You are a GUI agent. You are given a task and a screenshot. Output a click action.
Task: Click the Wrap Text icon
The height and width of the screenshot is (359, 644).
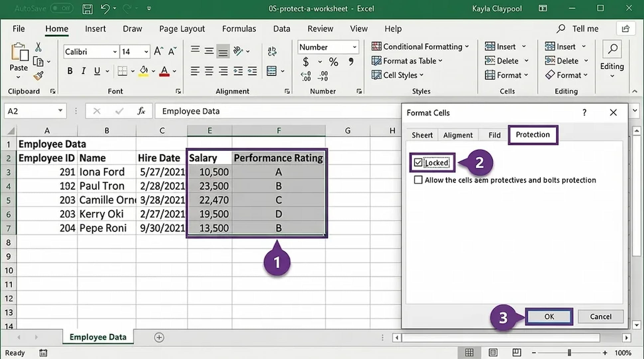(272, 51)
